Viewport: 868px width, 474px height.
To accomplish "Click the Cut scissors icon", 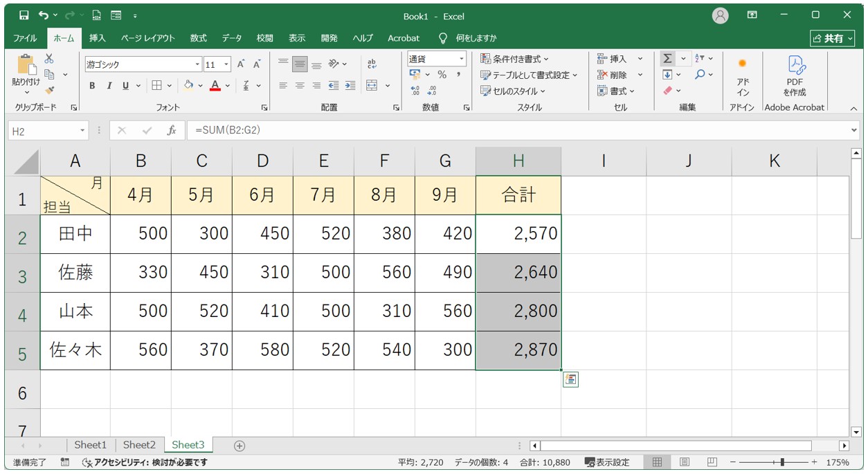I will 49,60.
